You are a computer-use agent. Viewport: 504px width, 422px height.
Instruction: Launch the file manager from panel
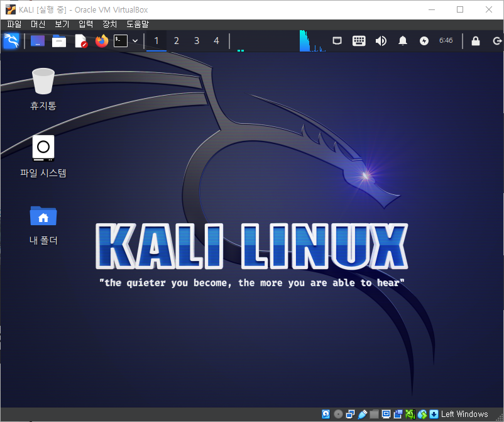tap(59, 41)
